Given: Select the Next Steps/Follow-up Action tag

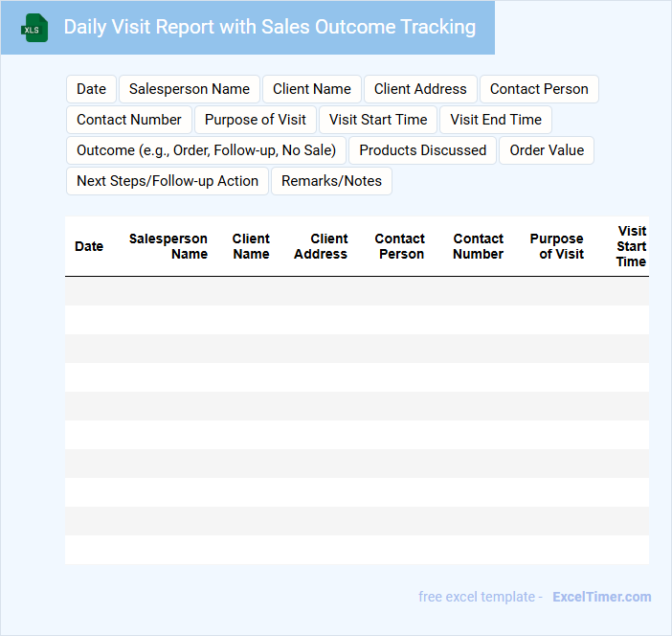Looking at the screenshot, I should 168,181.
